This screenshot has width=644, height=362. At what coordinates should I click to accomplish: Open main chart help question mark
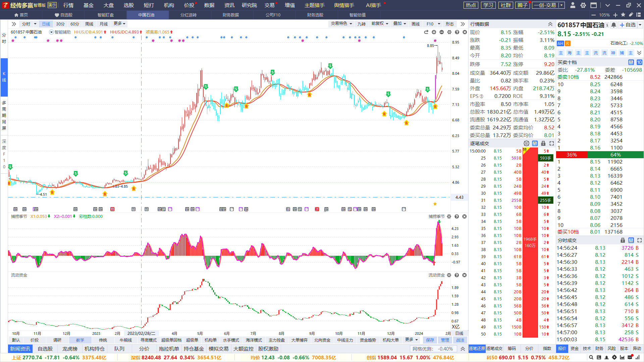click(457, 32)
